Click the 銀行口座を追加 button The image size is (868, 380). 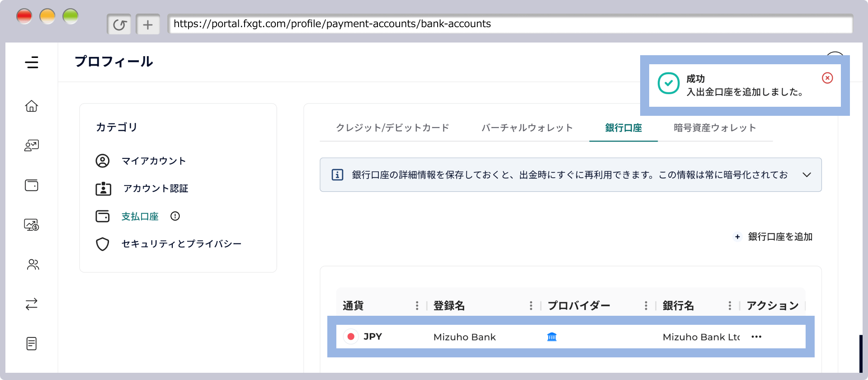[773, 237]
